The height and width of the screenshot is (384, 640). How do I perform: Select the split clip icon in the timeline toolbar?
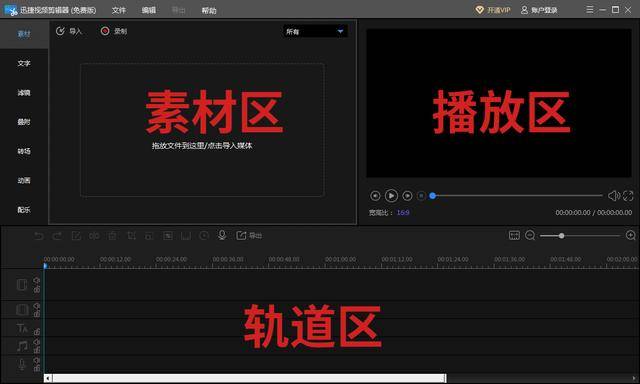[94, 236]
